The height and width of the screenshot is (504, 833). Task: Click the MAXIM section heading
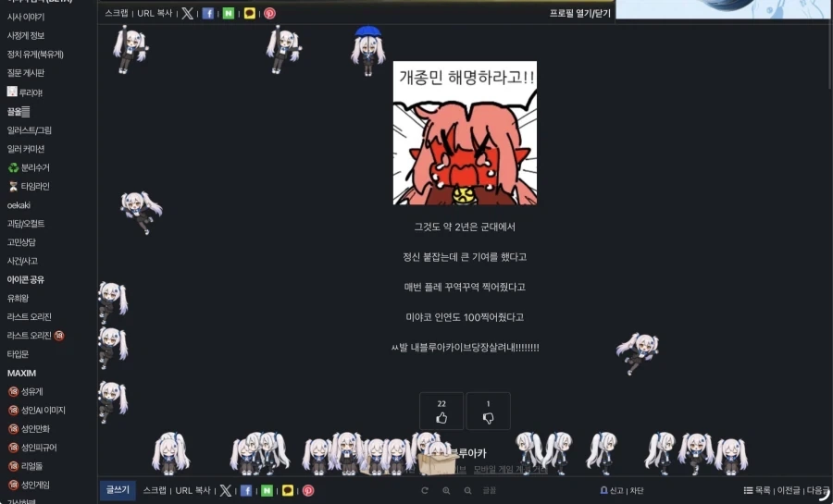click(x=22, y=373)
